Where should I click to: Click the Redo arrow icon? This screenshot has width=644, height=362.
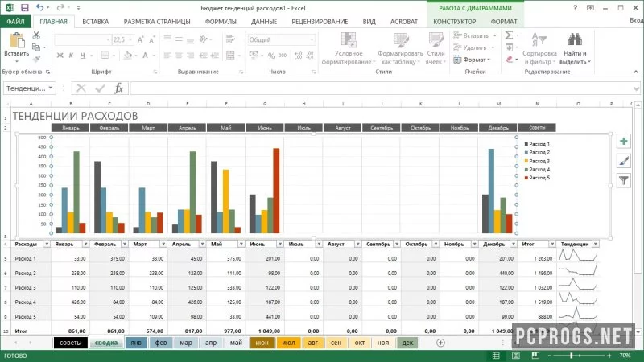coord(60,8)
